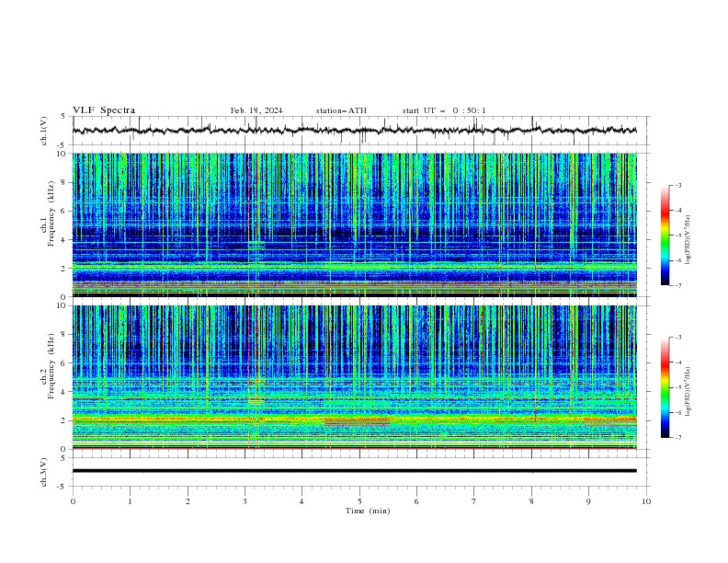Click the ch.1 spectrogram color scale bar
The image size is (728, 563).
point(665,236)
